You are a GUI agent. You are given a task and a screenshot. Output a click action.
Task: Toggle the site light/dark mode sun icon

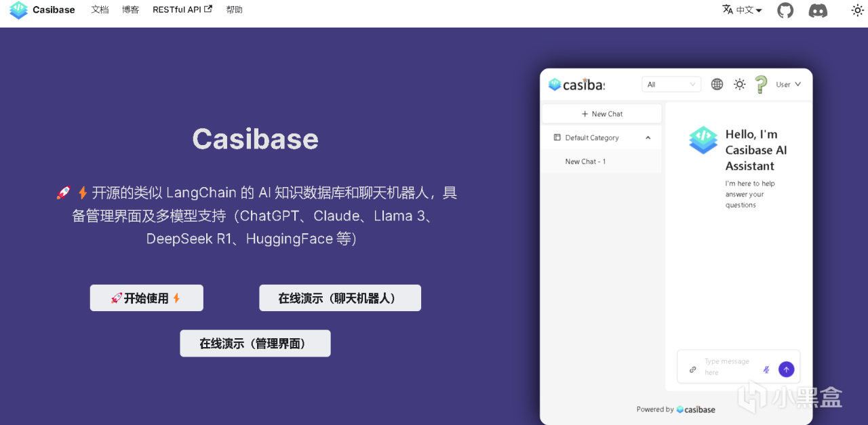pos(857,10)
